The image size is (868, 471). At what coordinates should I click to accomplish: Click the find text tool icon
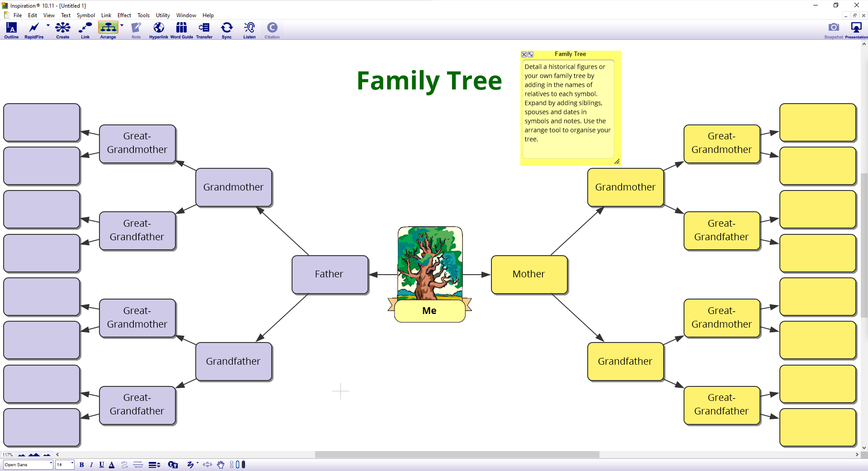point(173,465)
